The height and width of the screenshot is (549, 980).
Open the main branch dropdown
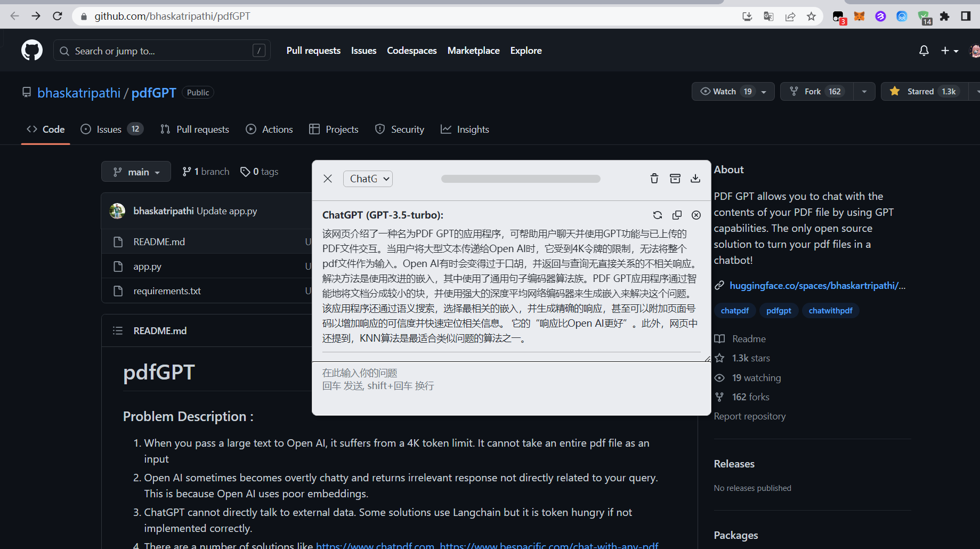click(136, 172)
